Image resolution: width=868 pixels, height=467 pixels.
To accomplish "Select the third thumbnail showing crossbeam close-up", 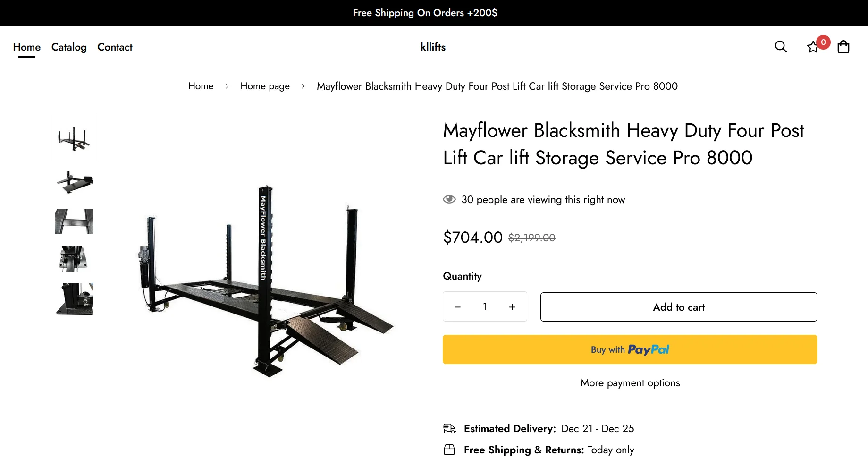I will [x=74, y=221].
